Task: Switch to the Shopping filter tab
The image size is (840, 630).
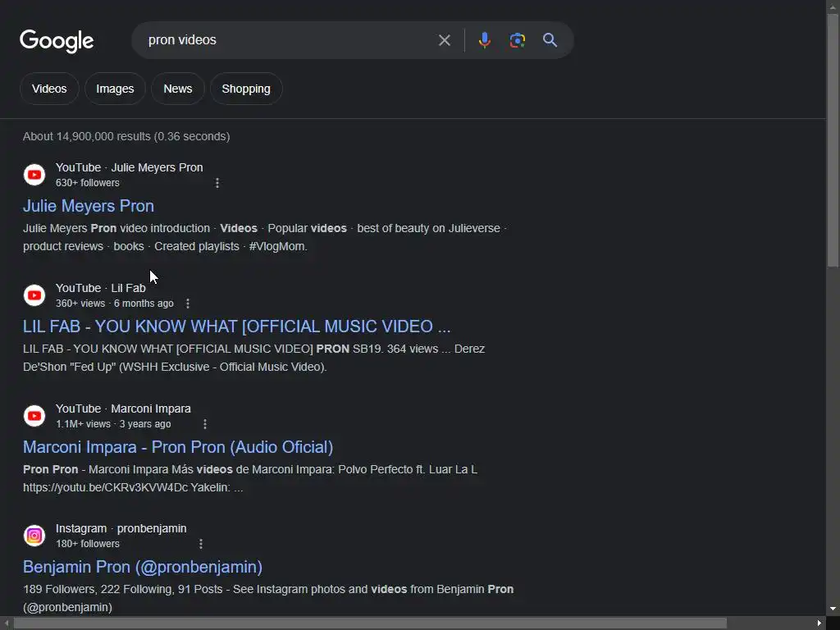Action: pyautogui.click(x=246, y=89)
